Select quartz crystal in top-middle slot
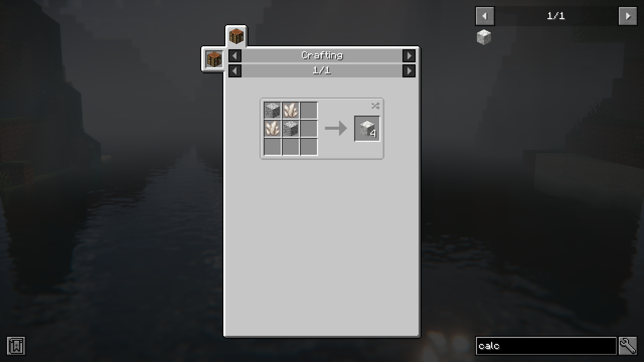 click(290, 111)
